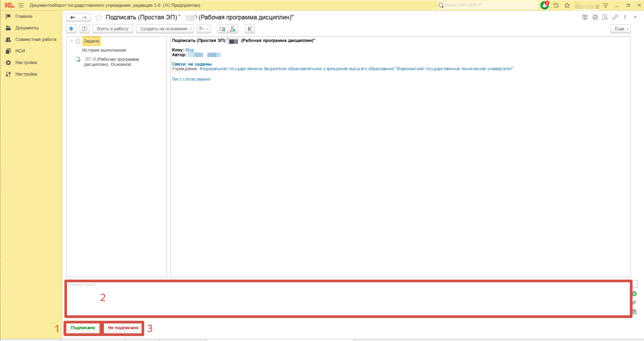Open the notifications bell icon
644x341 pixels.
click(x=544, y=5)
